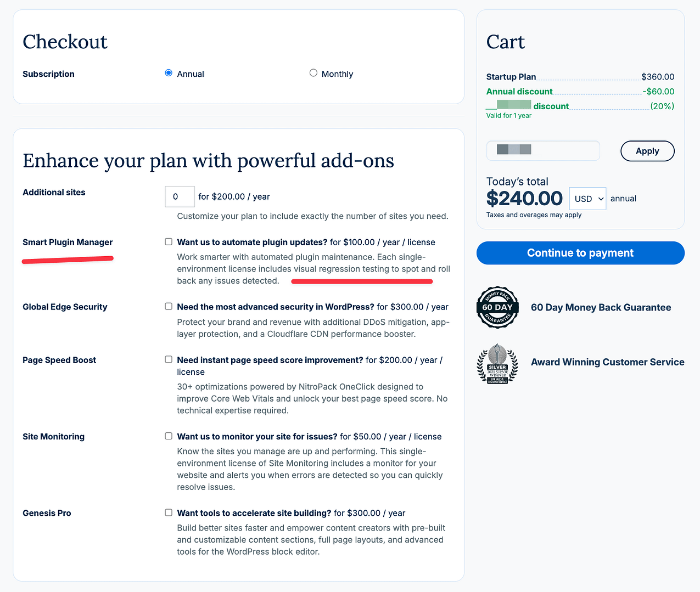Screen dimensions: 700x592
Task: Click 'Want us to automate plugin updates?' text
Action: (252, 243)
